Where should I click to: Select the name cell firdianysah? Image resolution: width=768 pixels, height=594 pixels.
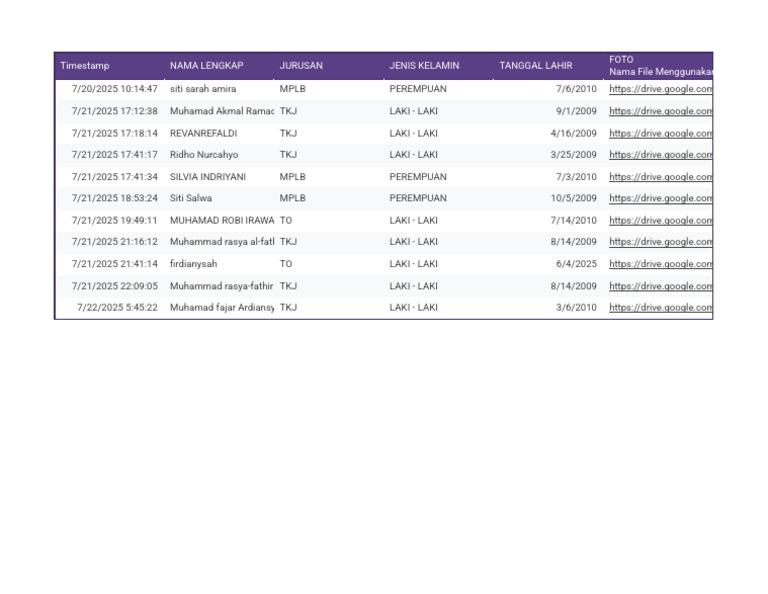pos(193,264)
